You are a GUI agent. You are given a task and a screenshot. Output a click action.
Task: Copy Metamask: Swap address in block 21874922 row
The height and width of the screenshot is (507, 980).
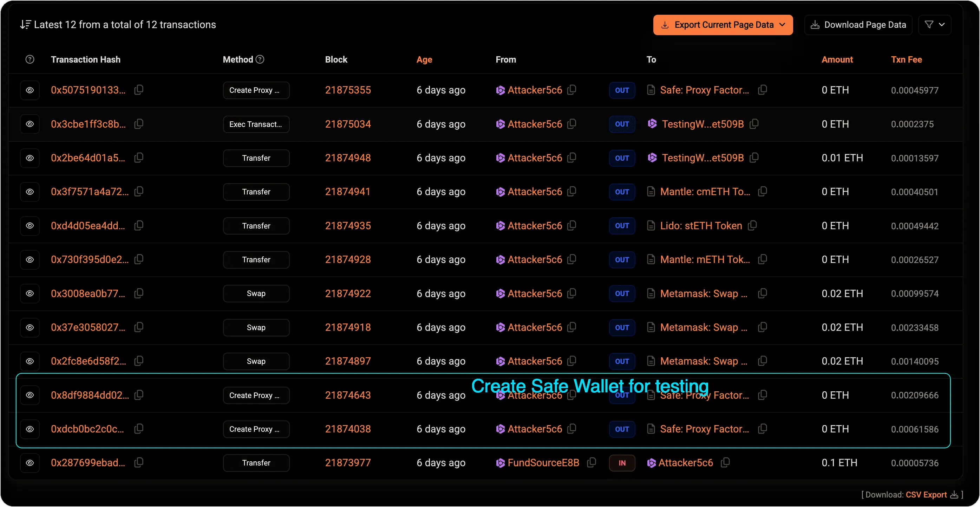pos(762,293)
